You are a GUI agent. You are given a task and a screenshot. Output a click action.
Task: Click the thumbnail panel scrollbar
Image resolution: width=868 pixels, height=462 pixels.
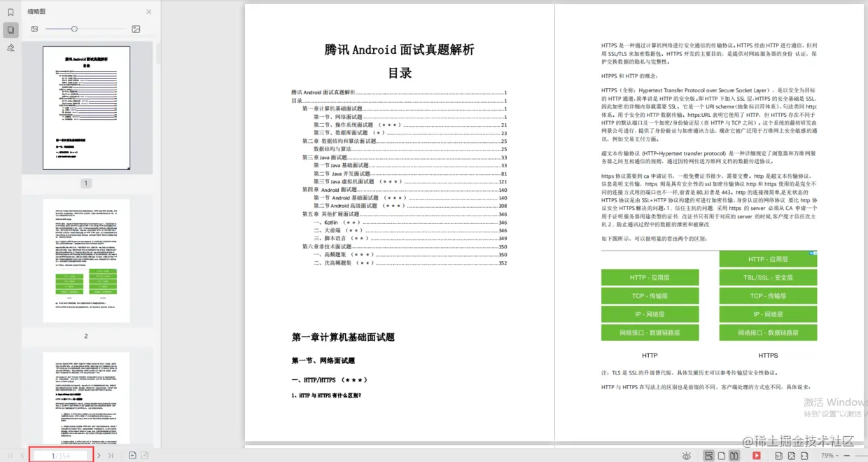pos(158,55)
